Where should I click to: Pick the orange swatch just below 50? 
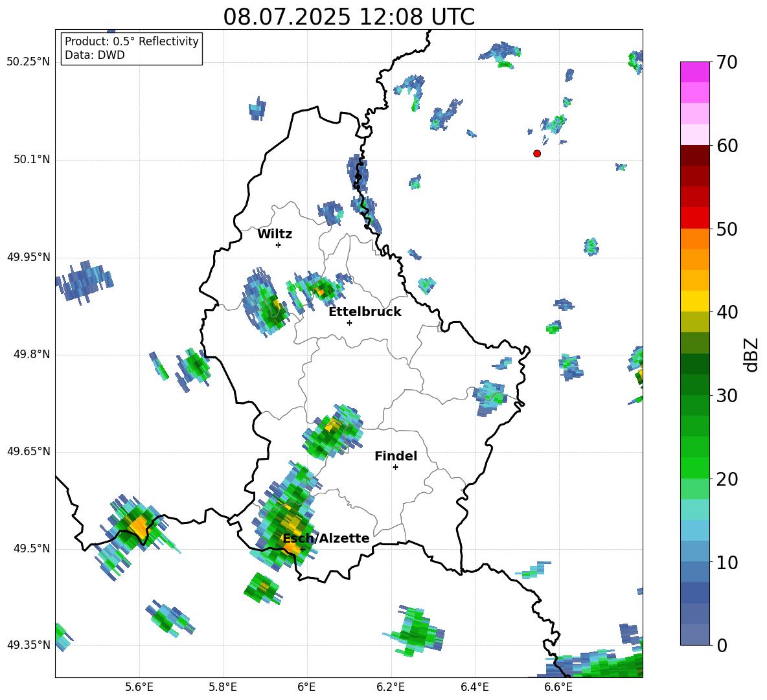tap(694, 239)
